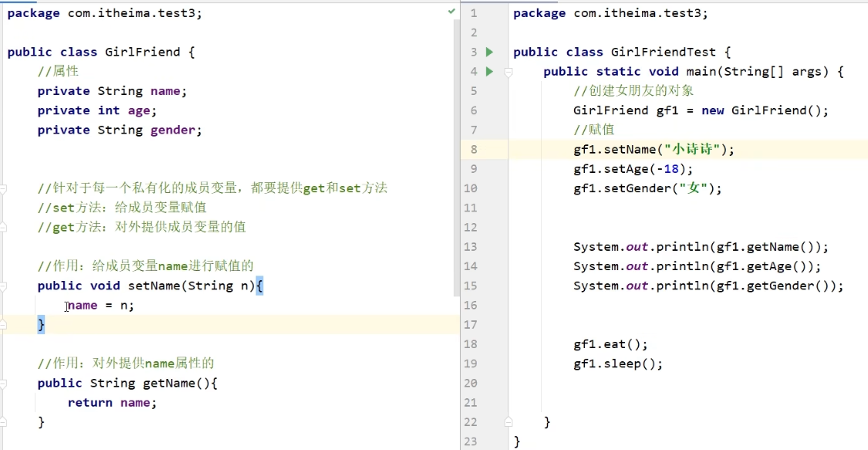
Task: Fold the comment block starting with 针对于每一个私有化
Action: tap(3, 189)
